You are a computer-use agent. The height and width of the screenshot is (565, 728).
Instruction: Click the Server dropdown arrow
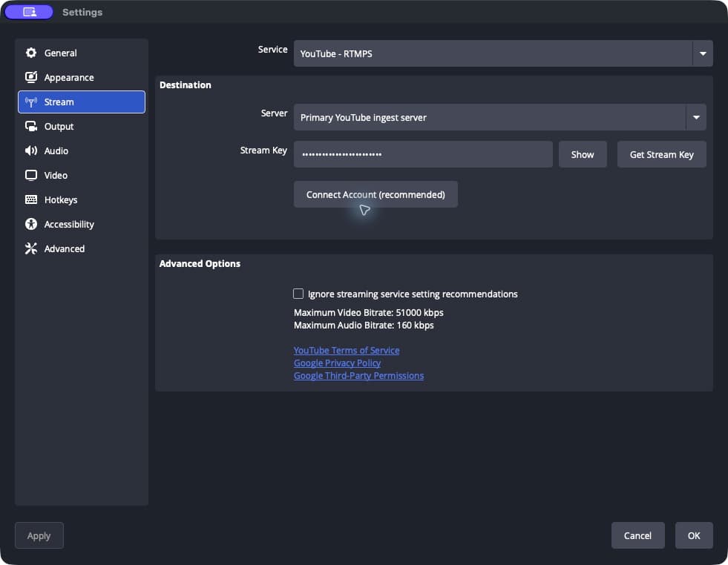click(696, 117)
